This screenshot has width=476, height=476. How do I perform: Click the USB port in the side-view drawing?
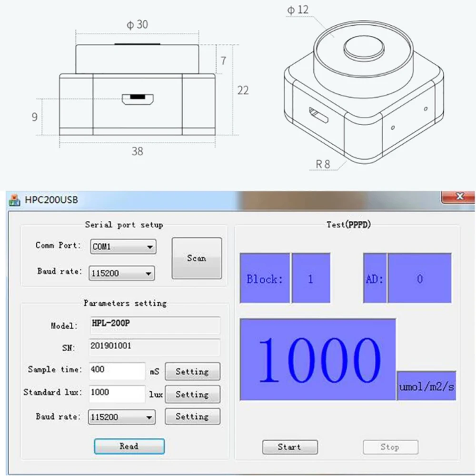pos(138,99)
